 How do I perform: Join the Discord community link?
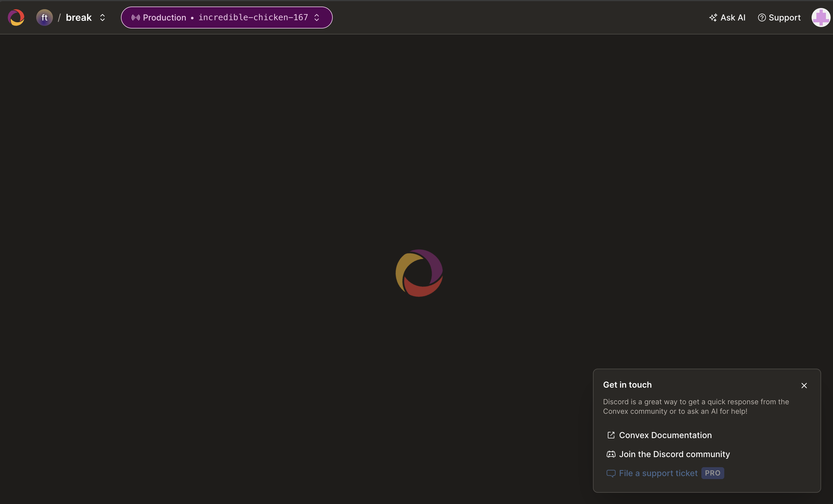[668, 454]
